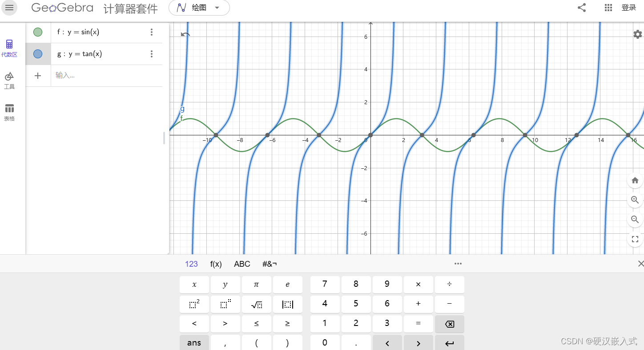This screenshot has height=350, width=644.
Task: Tap the square exponent key
Action: click(x=194, y=304)
